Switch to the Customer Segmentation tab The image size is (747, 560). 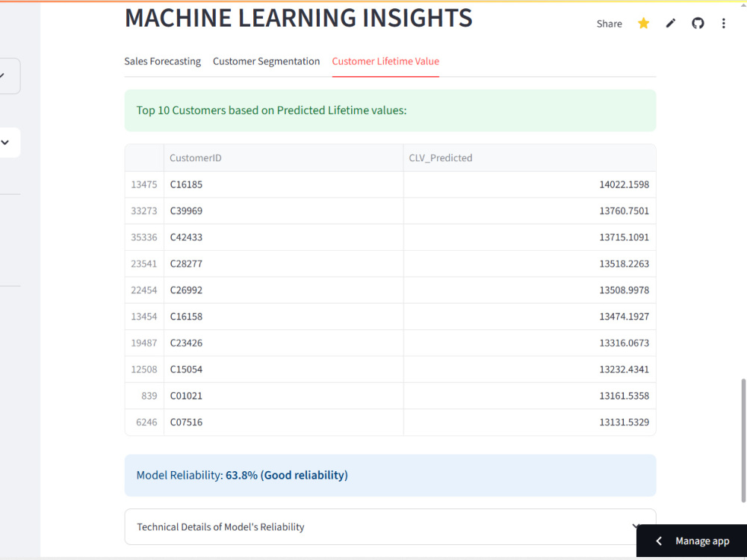[267, 61]
